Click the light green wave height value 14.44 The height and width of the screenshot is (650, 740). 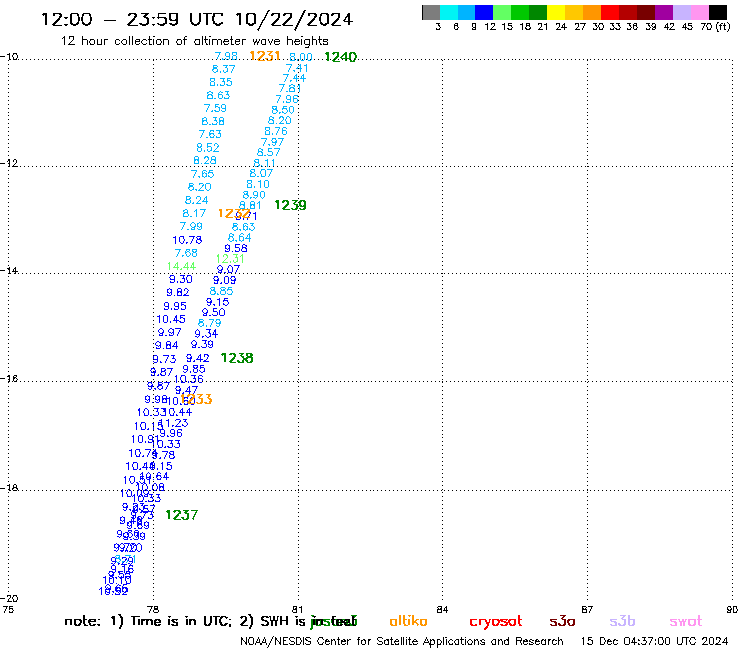181,267
